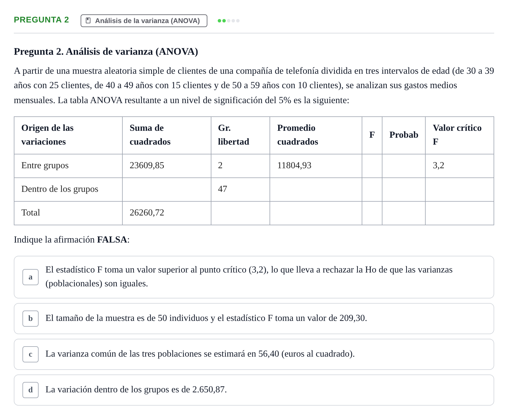Image resolution: width=508 pixels, height=420 pixels.
Task: Select answer option b about tamaño de muestra
Action: [254, 319]
